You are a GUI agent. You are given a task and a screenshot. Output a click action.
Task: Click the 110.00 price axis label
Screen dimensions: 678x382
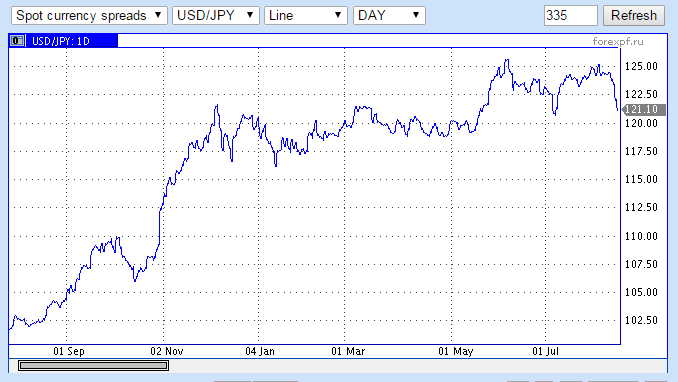click(x=641, y=236)
